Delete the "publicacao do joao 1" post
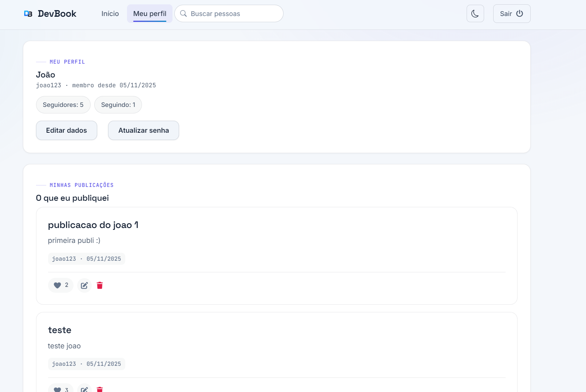586x392 pixels. tap(100, 285)
